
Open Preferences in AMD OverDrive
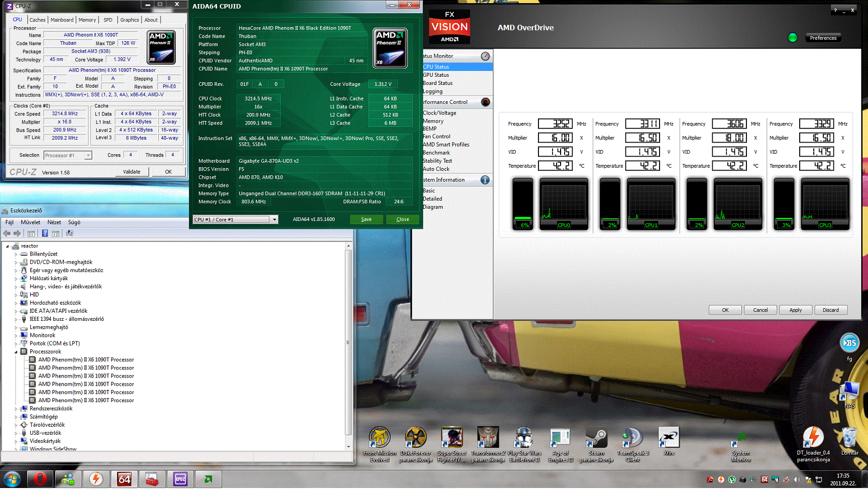[x=823, y=38]
